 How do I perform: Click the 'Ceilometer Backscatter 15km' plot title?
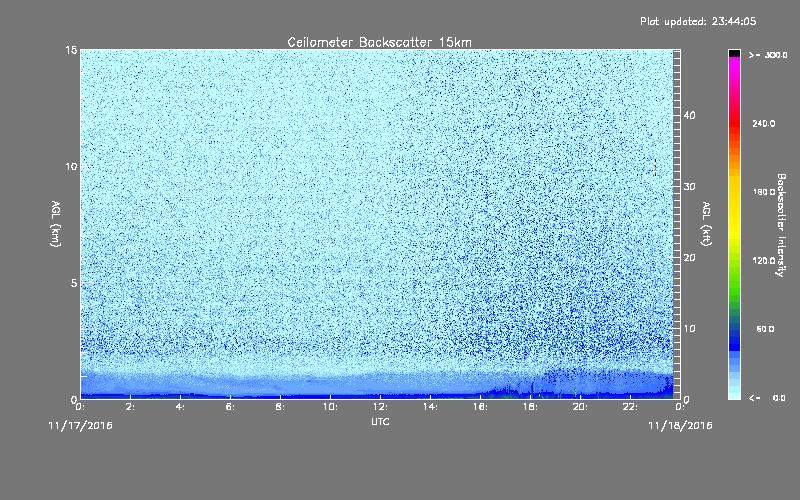(379, 42)
